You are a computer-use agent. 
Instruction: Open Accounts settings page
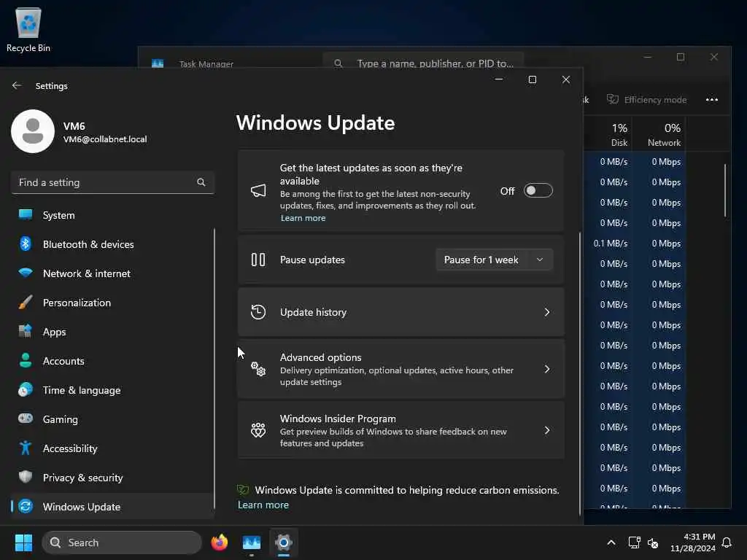[112, 361]
